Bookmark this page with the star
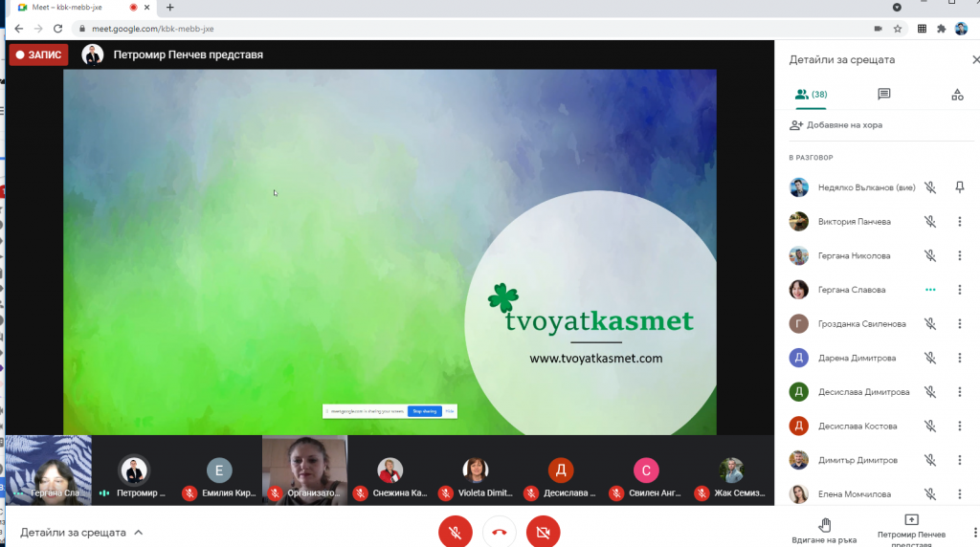This screenshot has width=980, height=547. point(898,29)
